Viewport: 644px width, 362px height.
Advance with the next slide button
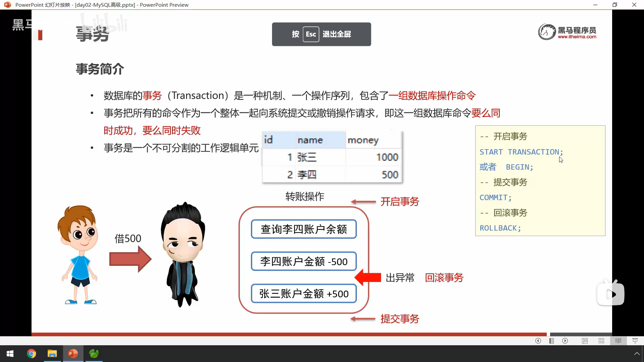click(x=565, y=341)
